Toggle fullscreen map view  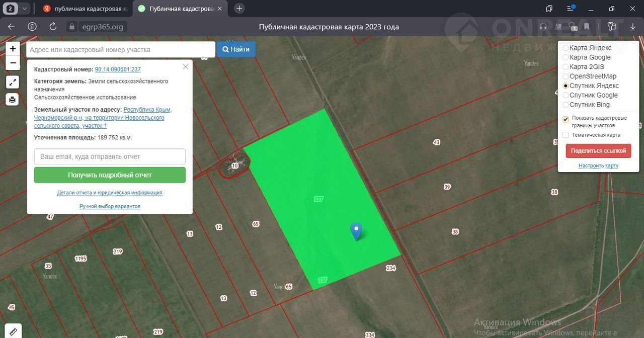[x=13, y=82]
